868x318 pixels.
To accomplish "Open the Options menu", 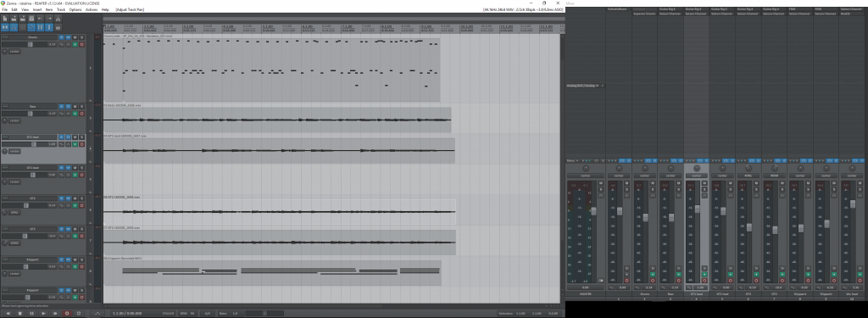I will [x=75, y=9].
